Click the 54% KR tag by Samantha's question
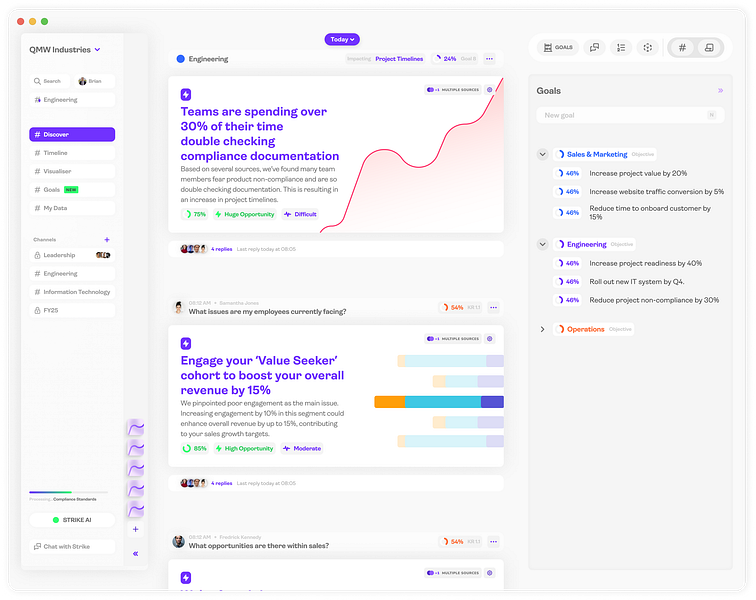This screenshot has height=600, width=756. [x=459, y=307]
